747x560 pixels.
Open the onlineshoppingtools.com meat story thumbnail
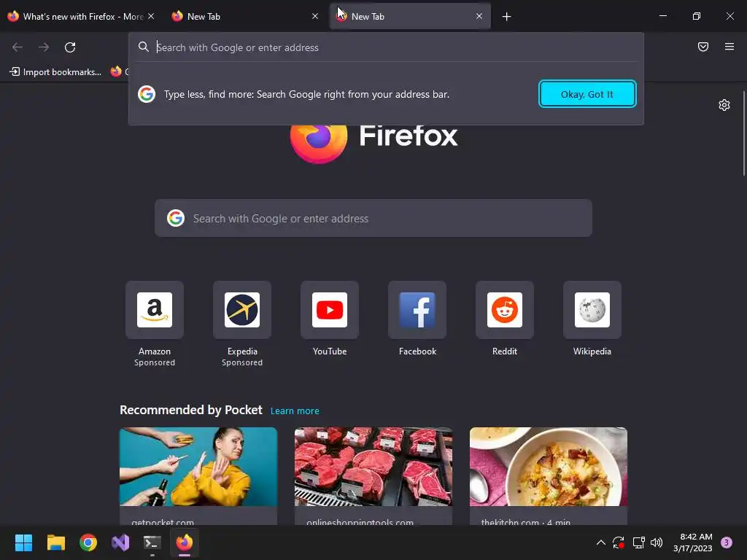373,467
